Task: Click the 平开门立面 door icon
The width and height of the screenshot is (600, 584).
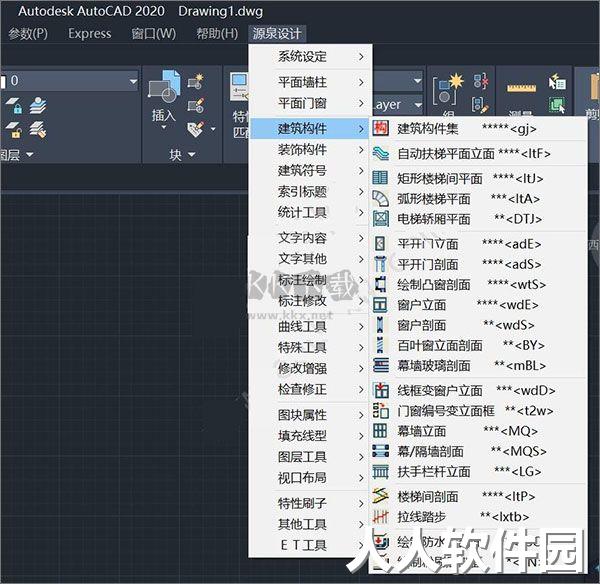Action: pyautogui.click(x=380, y=244)
